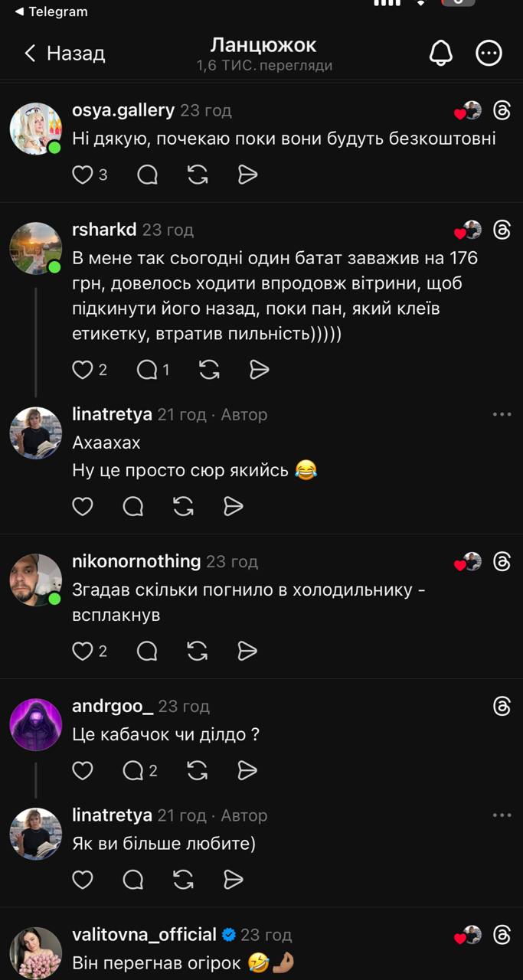Screen dimensions: 523x980
Task: Like the osya.gallery comment
Action: coord(83,175)
